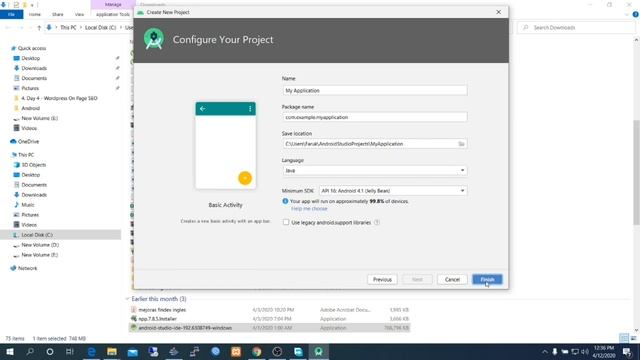
Task: Select New Volume (D:) in the navigation pane
Action: (40, 245)
